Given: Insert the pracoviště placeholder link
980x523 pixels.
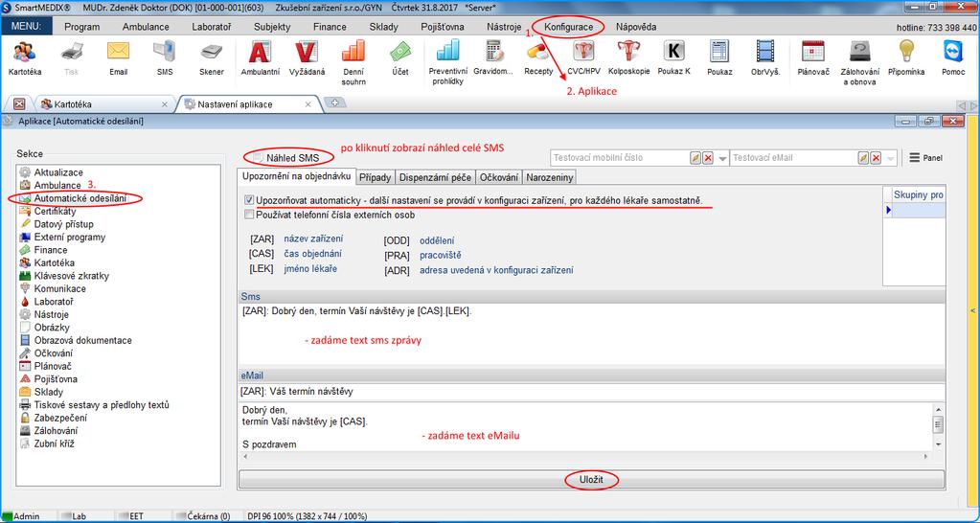Looking at the screenshot, I should point(440,255).
